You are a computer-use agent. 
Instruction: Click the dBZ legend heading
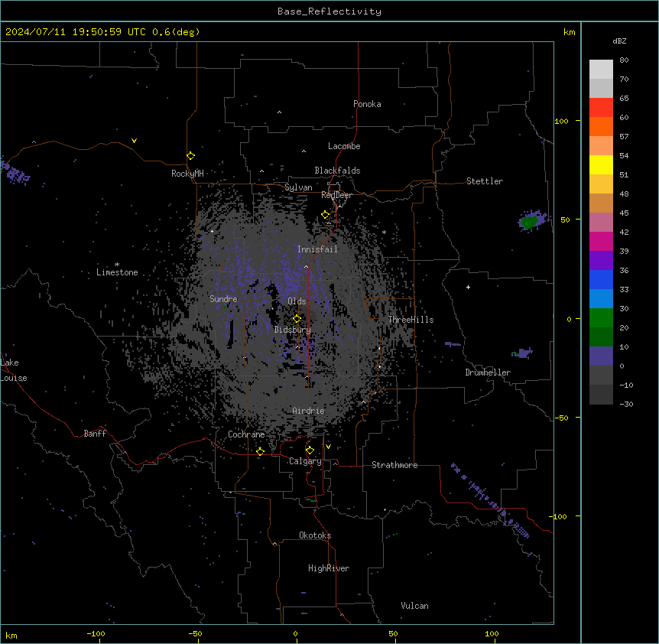pyautogui.click(x=619, y=41)
